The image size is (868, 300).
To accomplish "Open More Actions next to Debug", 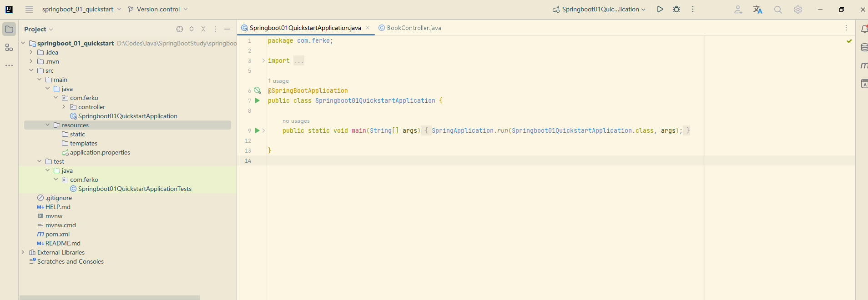I will pos(693,9).
